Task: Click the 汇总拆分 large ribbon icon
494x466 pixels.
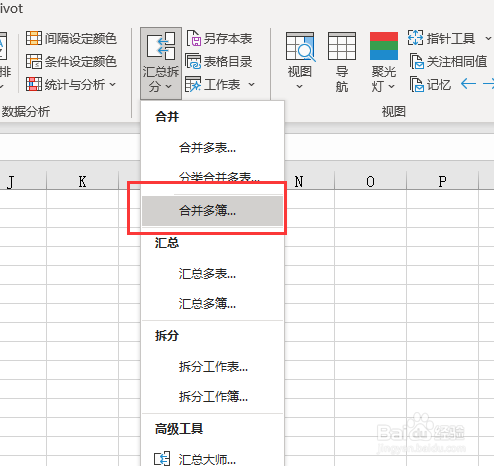Action: pyautogui.click(x=161, y=46)
